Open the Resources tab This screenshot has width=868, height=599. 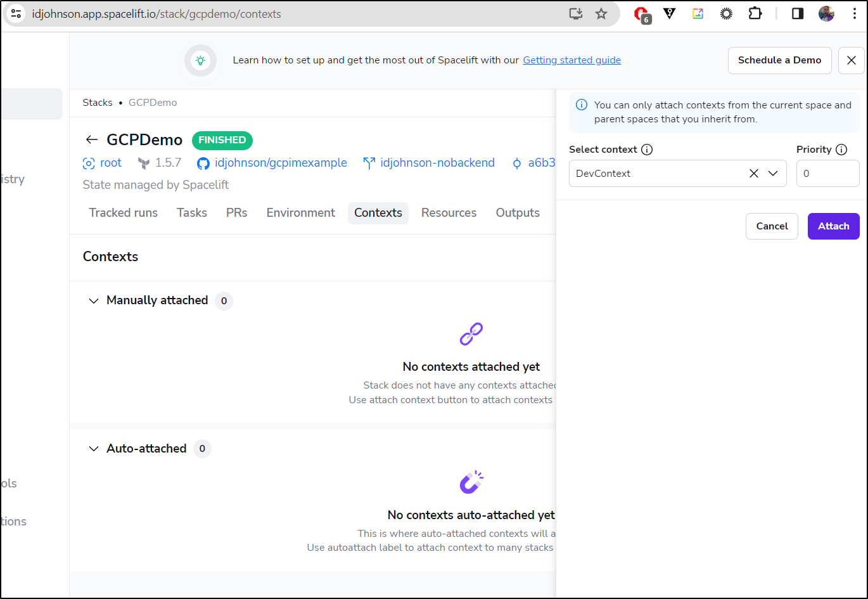[x=449, y=213]
